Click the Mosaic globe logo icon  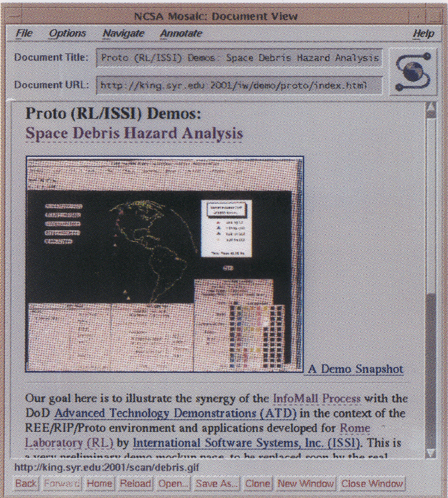pyautogui.click(x=413, y=71)
